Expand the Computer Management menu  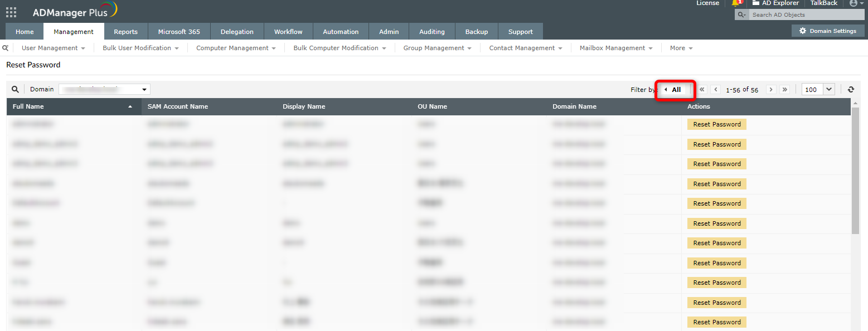click(236, 48)
